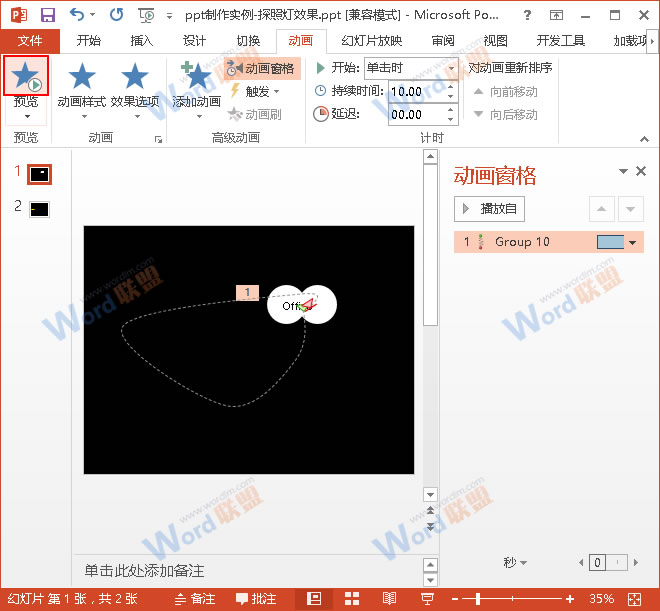This screenshot has width=660, height=611.
Task: Click animation number tag 1 on slide
Action: pyautogui.click(x=248, y=292)
